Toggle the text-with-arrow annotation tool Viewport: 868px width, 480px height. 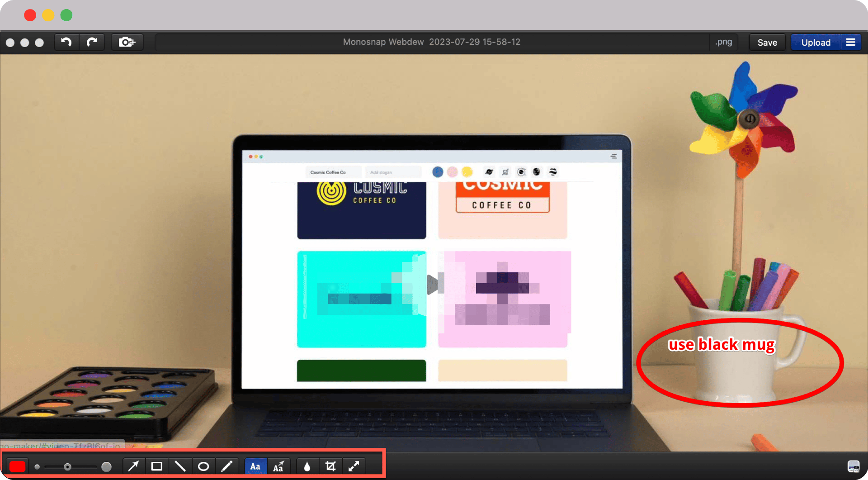click(278, 466)
